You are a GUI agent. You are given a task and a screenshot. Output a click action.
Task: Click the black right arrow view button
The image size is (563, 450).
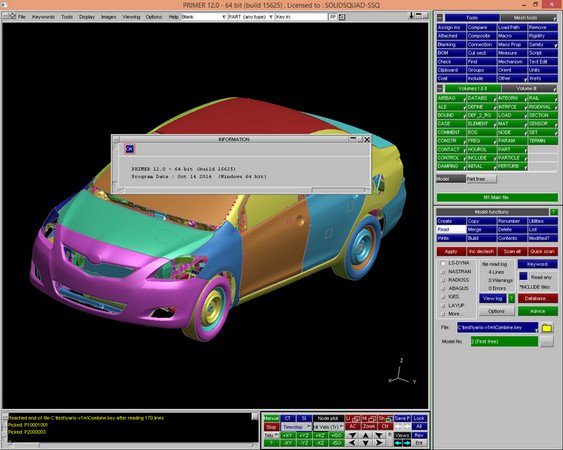pos(379,443)
